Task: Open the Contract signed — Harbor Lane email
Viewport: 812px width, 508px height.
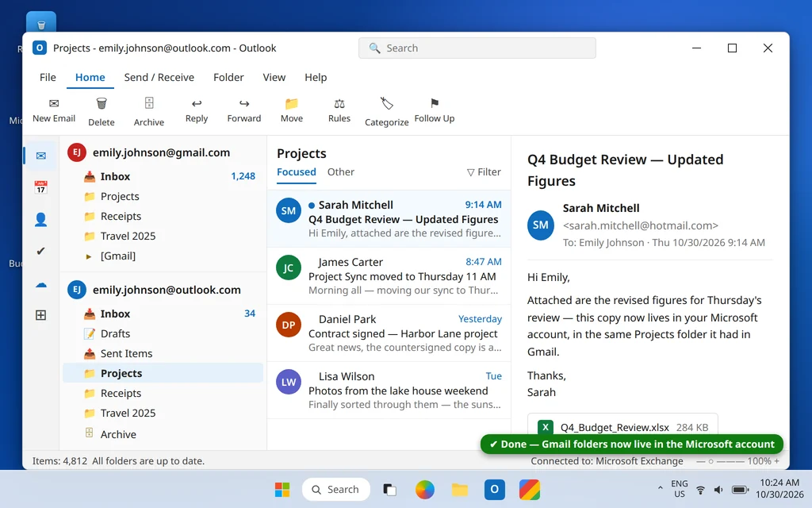Action: click(x=389, y=333)
